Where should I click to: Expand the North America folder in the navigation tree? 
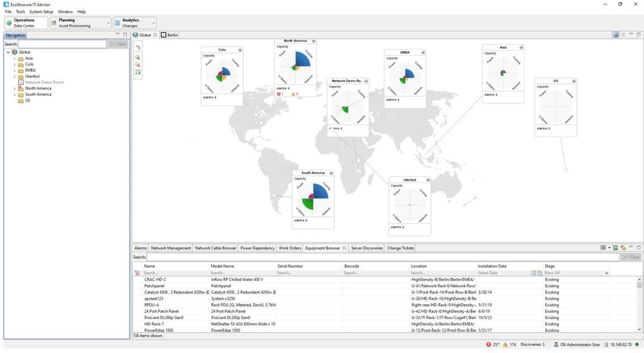point(14,88)
